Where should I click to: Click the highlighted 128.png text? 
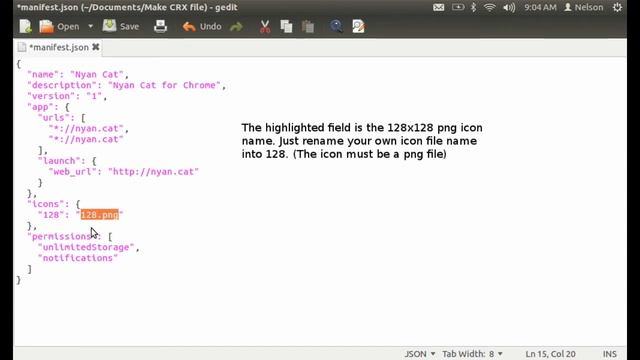point(100,215)
